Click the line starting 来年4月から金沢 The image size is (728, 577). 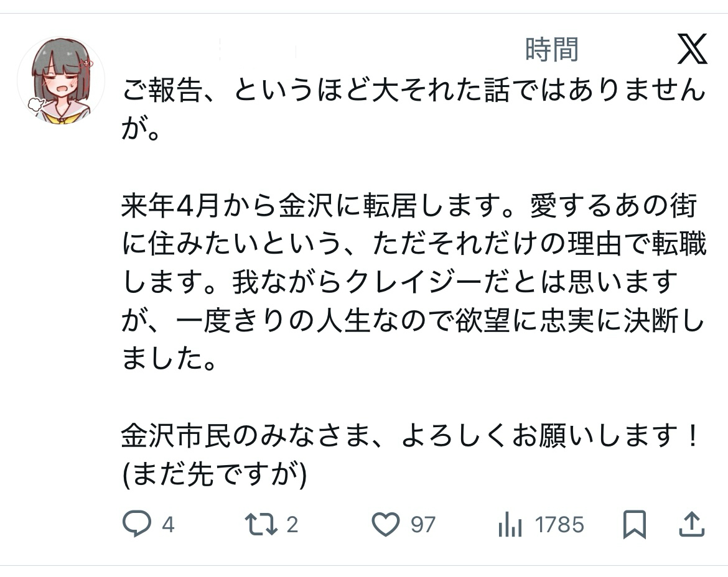pyautogui.click(x=409, y=206)
